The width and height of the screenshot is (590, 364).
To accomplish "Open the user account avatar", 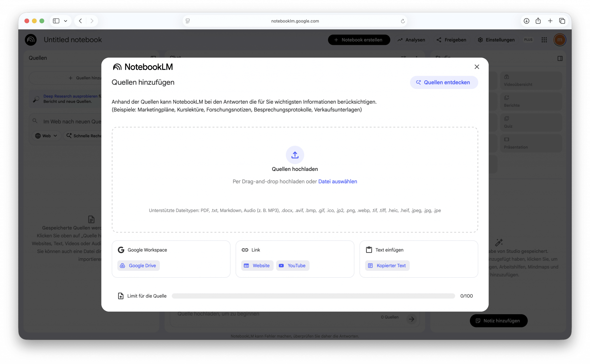I will [x=559, y=40].
